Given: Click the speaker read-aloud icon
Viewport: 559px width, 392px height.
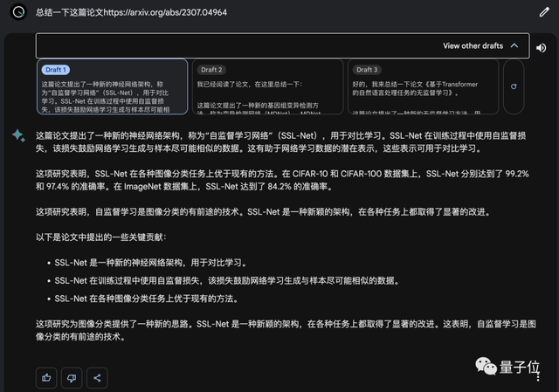Looking at the screenshot, I should click(542, 46).
